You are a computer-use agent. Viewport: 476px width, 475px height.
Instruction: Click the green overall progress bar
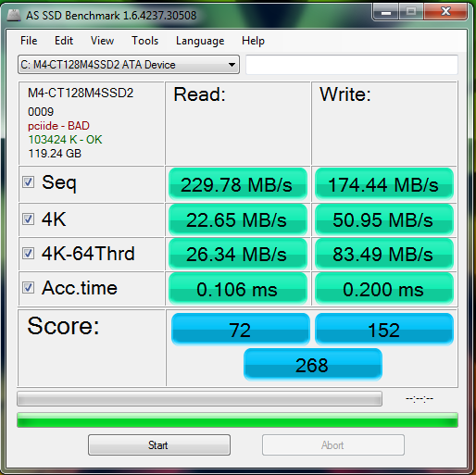(237, 420)
